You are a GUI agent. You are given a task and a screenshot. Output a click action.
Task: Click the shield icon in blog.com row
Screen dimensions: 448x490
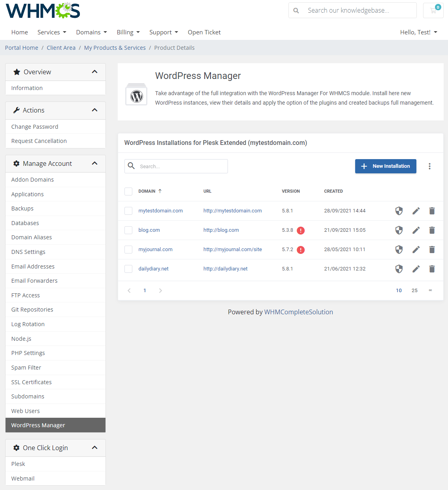pos(399,230)
